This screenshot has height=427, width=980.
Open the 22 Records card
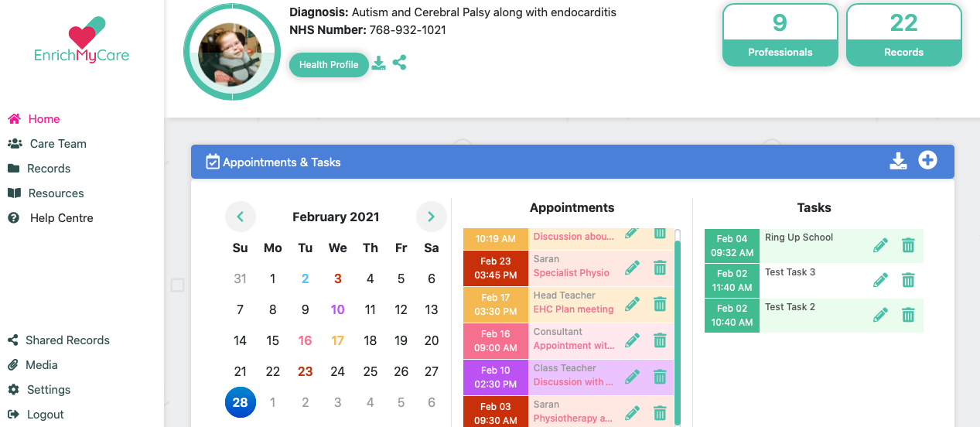point(904,35)
